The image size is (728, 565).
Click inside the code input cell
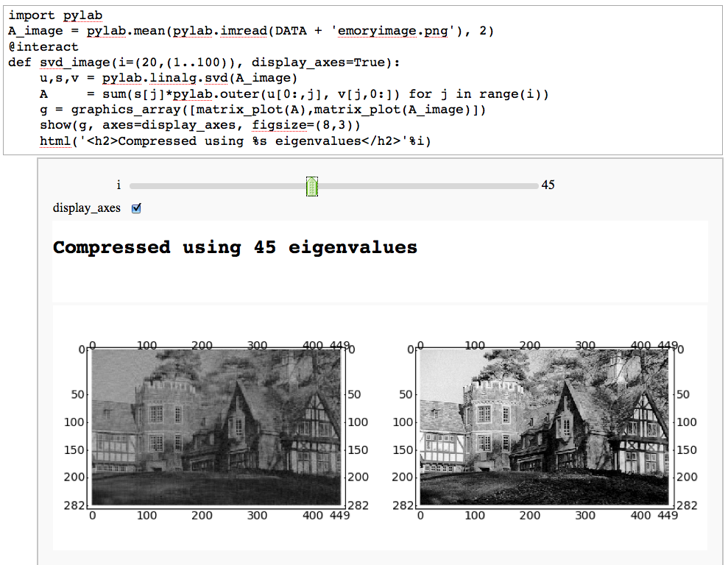pyautogui.click(x=363, y=79)
